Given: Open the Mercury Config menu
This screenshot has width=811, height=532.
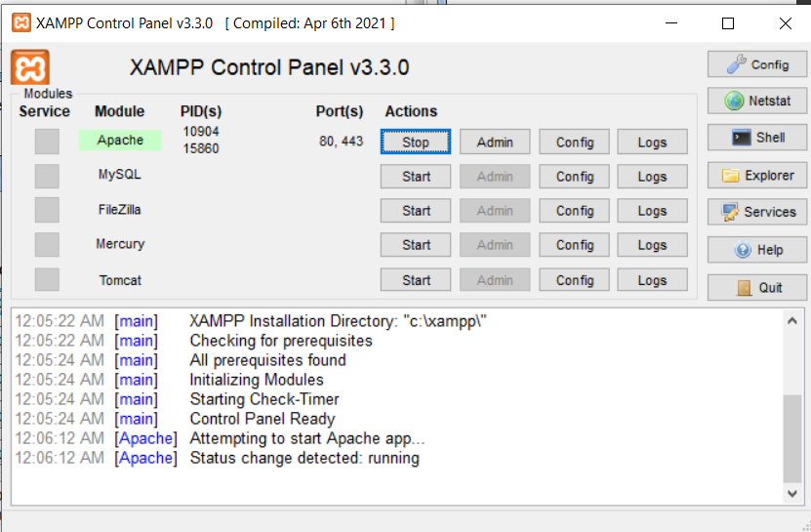Looking at the screenshot, I should click(575, 245).
